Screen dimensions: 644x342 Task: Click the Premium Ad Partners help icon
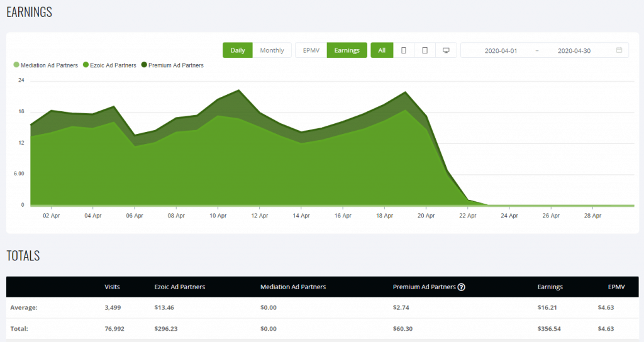[x=461, y=287]
